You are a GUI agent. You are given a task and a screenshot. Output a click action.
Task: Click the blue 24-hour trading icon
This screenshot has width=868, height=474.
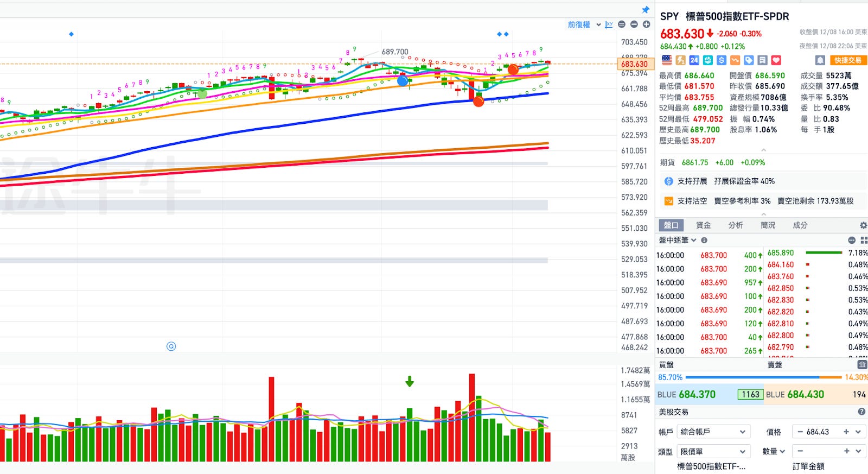click(x=694, y=60)
